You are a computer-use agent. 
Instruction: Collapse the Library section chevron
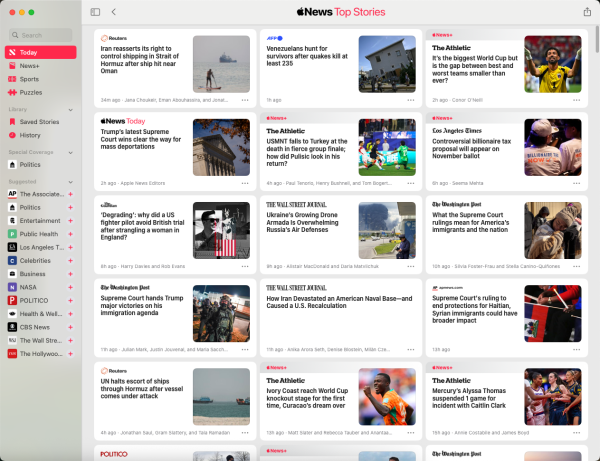click(x=70, y=110)
